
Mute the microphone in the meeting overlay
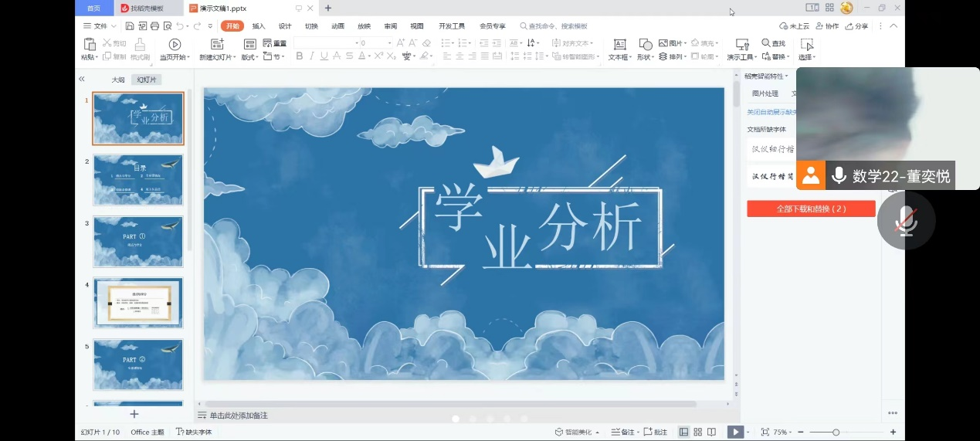(906, 222)
